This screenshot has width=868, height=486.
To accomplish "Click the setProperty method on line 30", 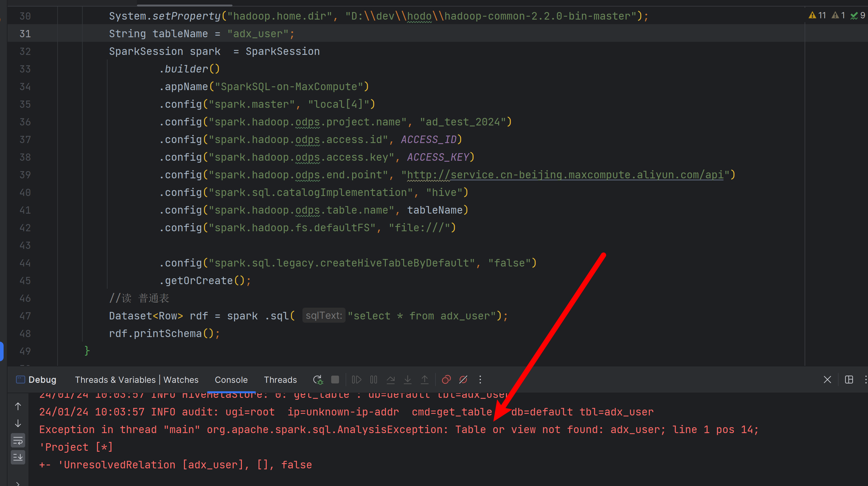I will click(x=186, y=16).
